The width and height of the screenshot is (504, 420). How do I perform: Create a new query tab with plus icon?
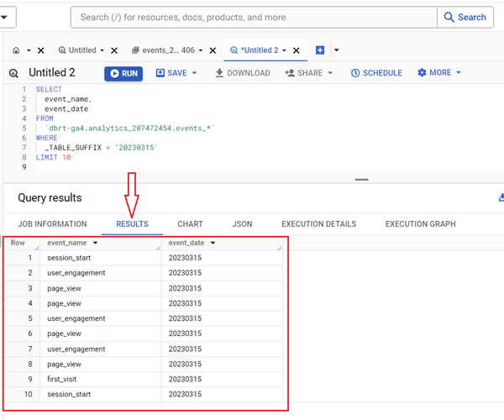[320, 50]
